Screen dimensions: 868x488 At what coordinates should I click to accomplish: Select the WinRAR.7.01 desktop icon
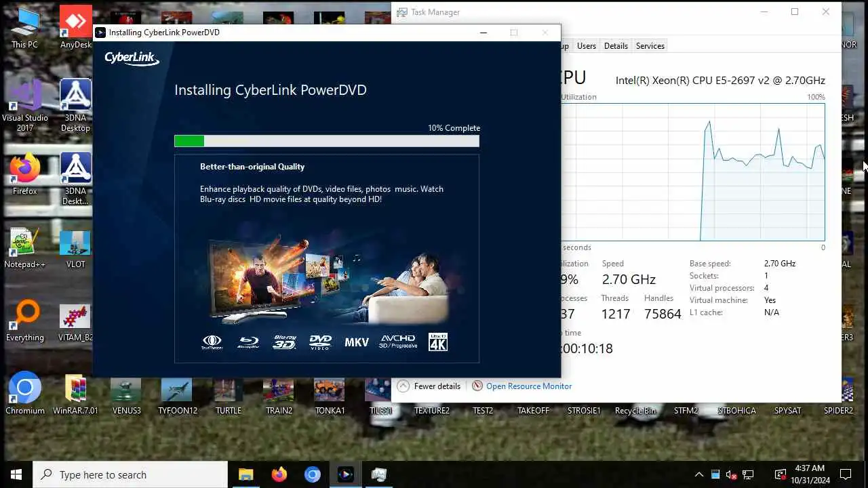[75, 394]
